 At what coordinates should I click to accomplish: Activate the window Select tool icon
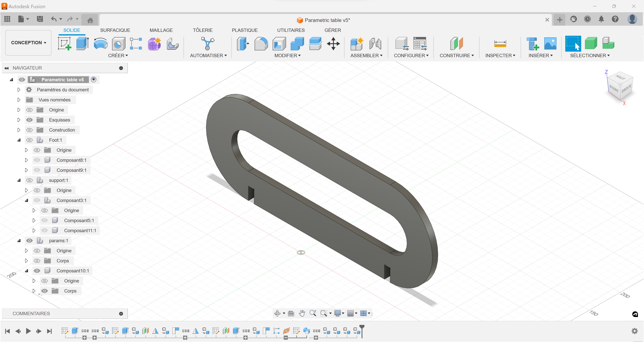point(573,43)
